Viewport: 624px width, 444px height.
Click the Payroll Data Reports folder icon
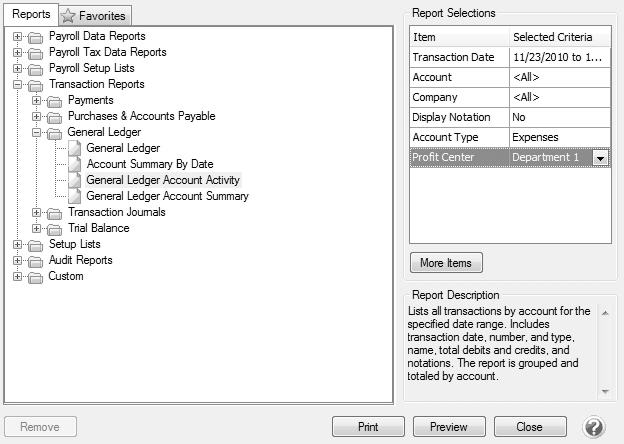36,37
